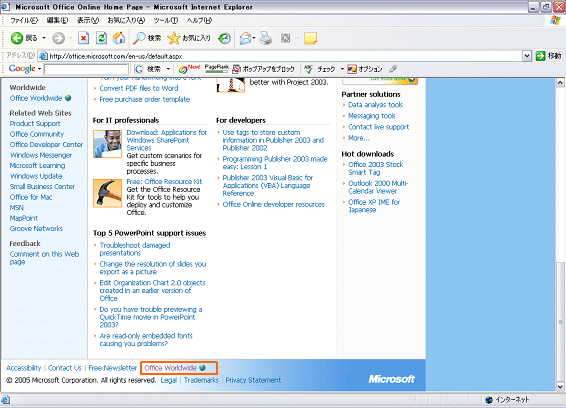Click Google toolbar search G button
The height and width of the screenshot is (408, 566).
139,69
